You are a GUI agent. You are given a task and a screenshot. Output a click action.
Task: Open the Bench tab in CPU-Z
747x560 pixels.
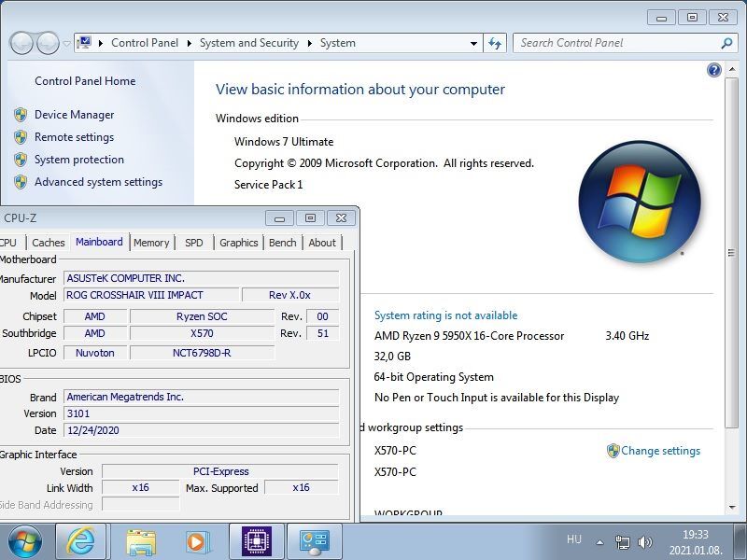(283, 243)
